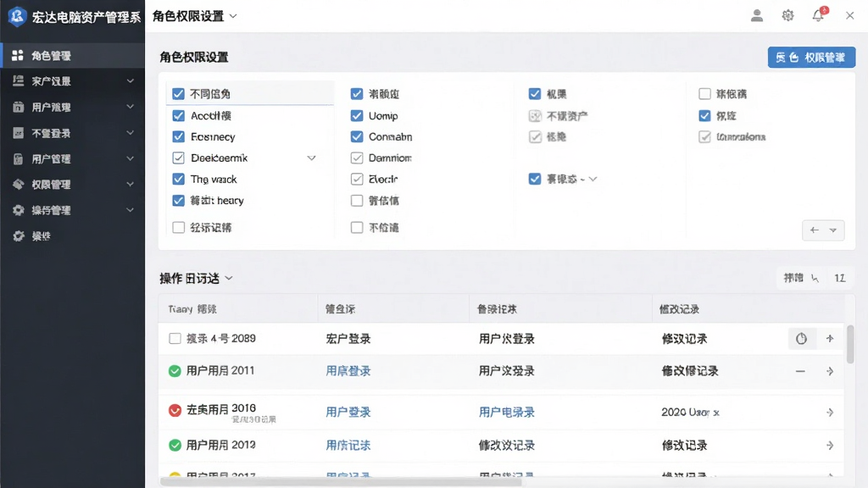The image size is (868, 488).
Task: Open the user profile icon in header
Action: (x=757, y=15)
